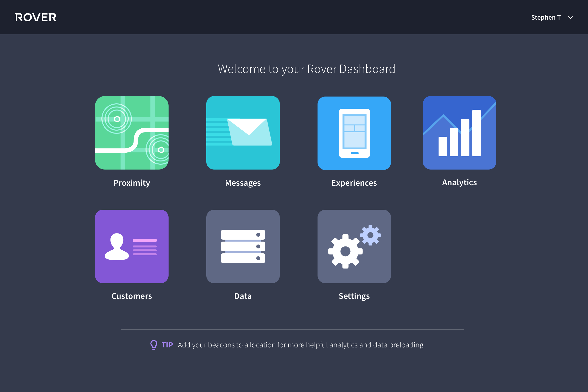Open the Proximity map icon tile

click(132, 133)
